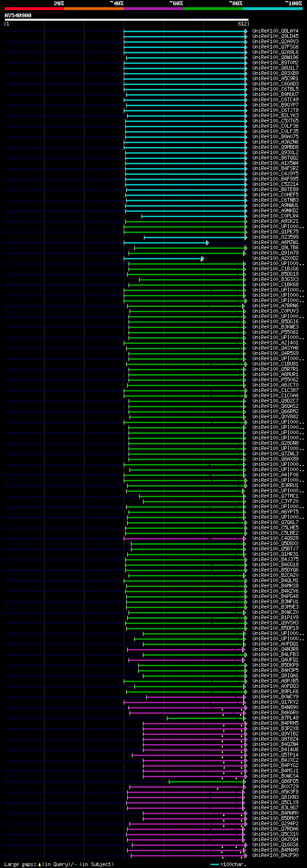Click the UniRef100_Q28GN8 label
307x868 pixels.
coord(275,443)
